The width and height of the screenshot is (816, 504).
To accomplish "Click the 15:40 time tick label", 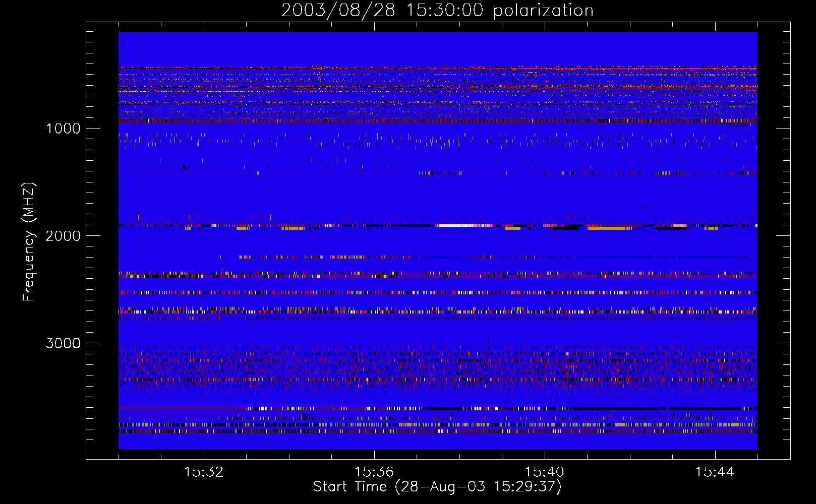I will click(545, 472).
